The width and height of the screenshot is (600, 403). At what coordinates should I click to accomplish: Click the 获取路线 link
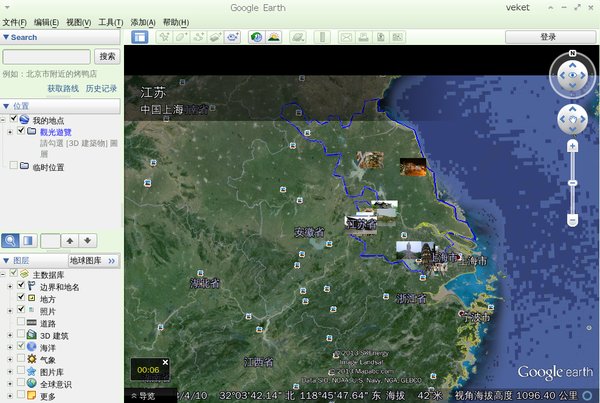pyautogui.click(x=64, y=88)
